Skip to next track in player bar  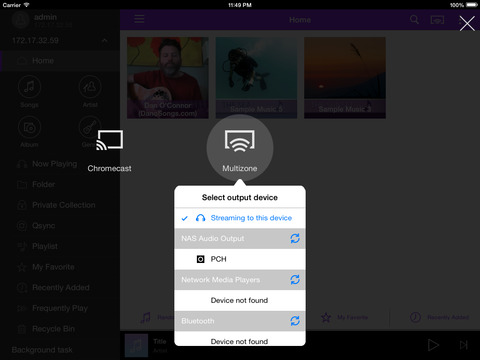(x=464, y=345)
